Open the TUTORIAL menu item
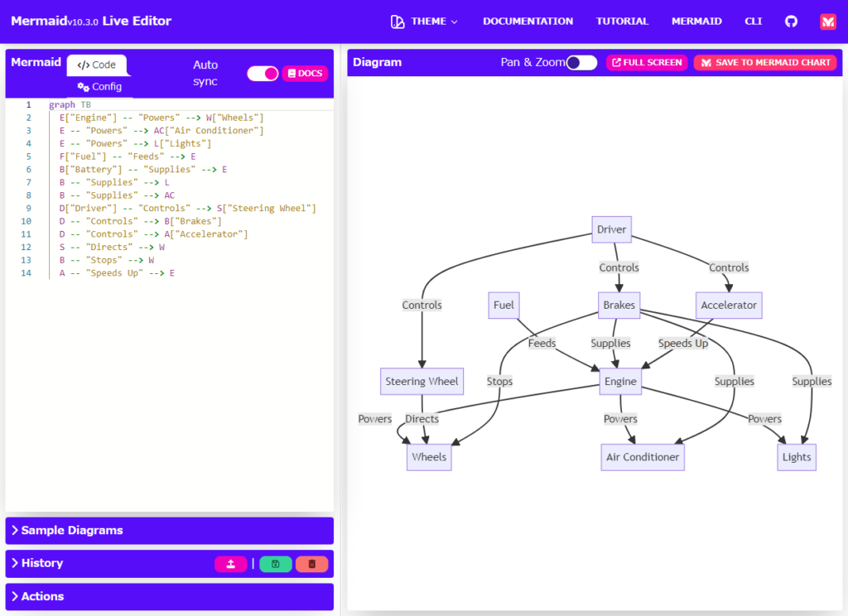 622,21
